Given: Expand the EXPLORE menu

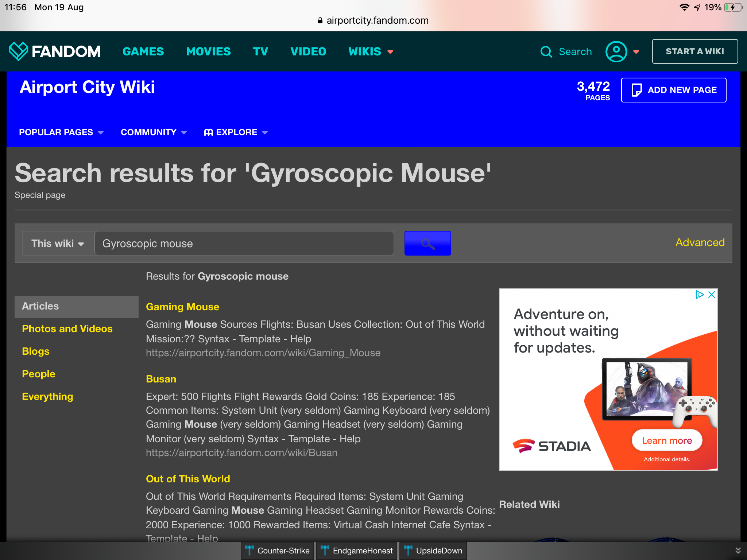Looking at the screenshot, I should tap(236, 132).
